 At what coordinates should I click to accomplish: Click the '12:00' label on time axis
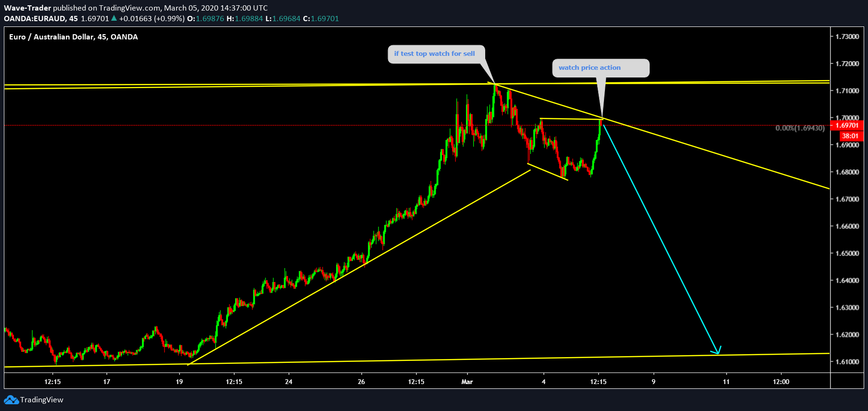[781, 382]
